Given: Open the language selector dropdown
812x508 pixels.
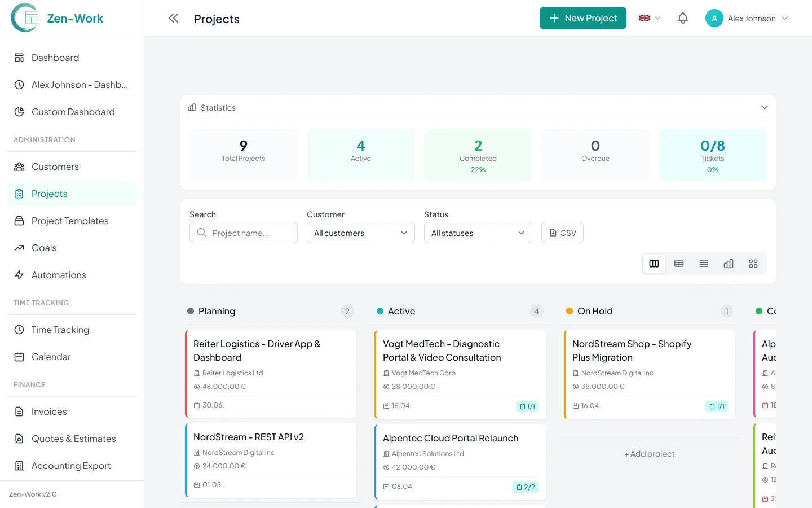Looking at the screenshot, I should click(x=648, y=17).
